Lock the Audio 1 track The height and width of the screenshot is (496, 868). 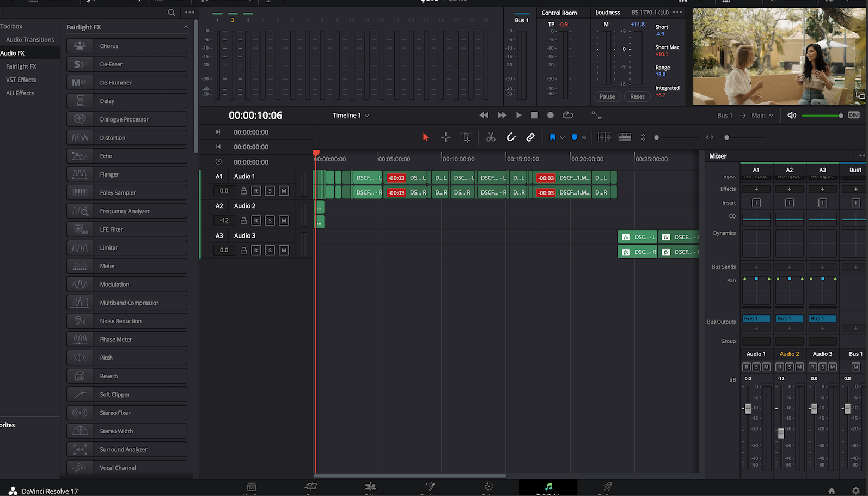tap(244, 191)
